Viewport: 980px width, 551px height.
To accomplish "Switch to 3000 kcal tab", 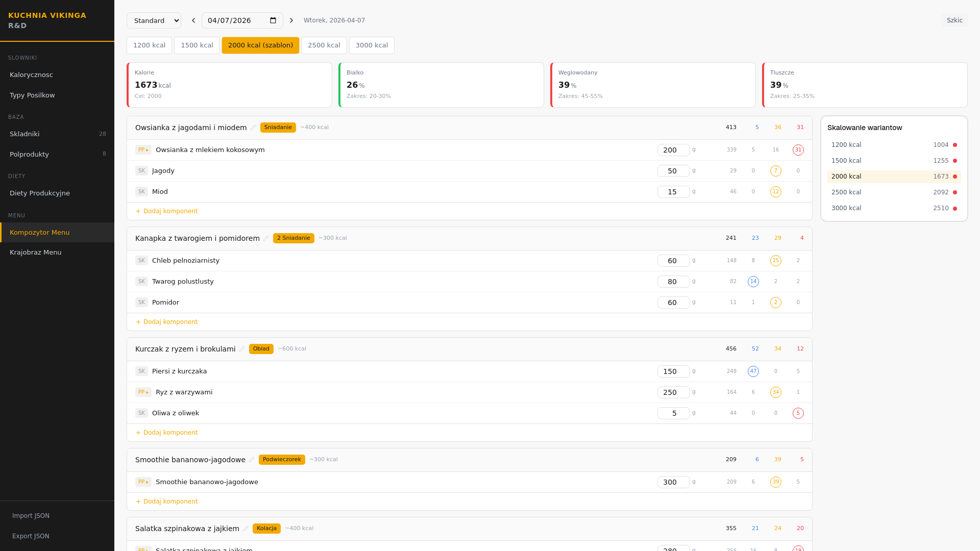I will [372, 45].
